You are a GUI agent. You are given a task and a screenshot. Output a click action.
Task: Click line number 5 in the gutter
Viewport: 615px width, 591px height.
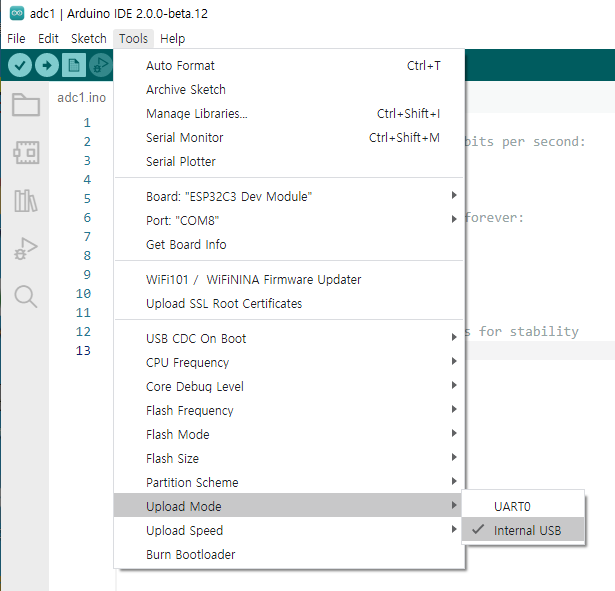[x=87, y=198]
